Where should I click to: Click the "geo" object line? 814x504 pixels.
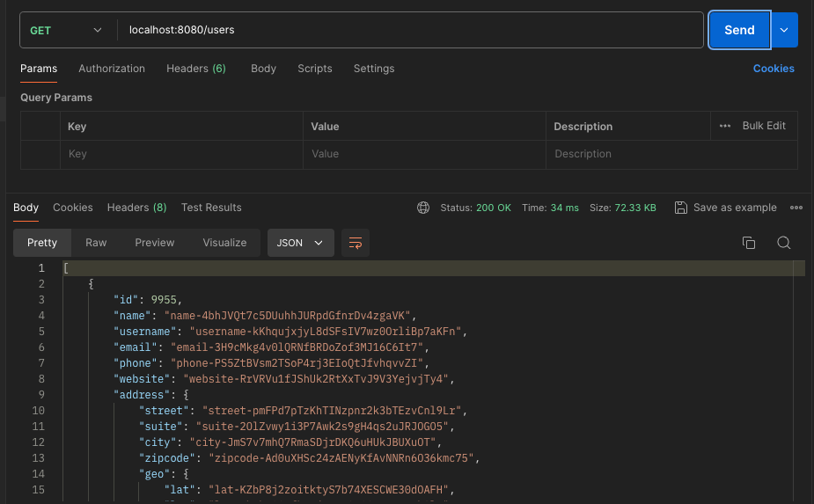coord(164,474)
